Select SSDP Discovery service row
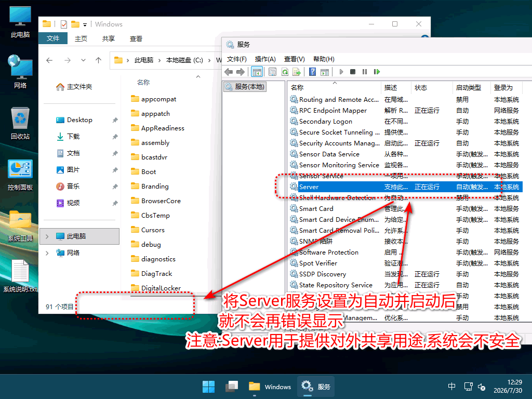 [406, 274]
